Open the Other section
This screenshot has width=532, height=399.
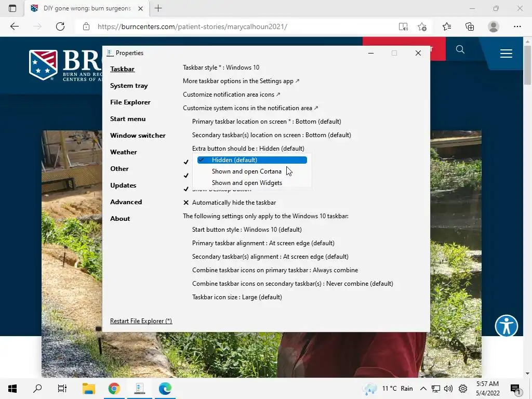119,169
